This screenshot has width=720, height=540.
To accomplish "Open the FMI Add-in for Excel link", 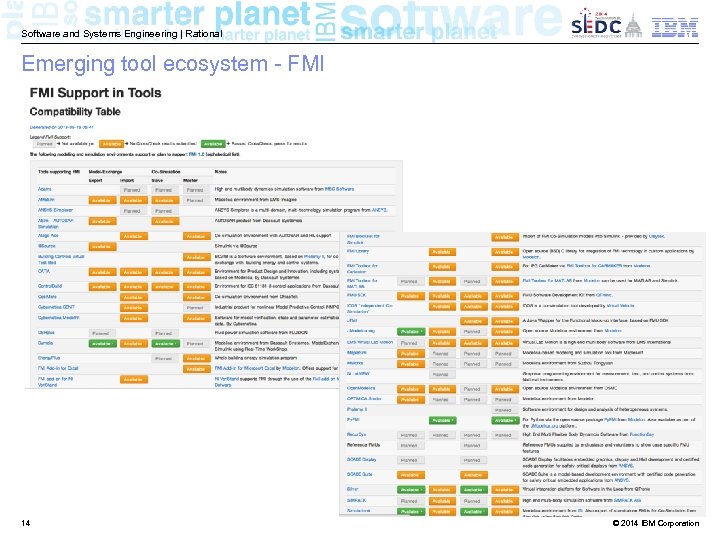I will pos(58,368).
